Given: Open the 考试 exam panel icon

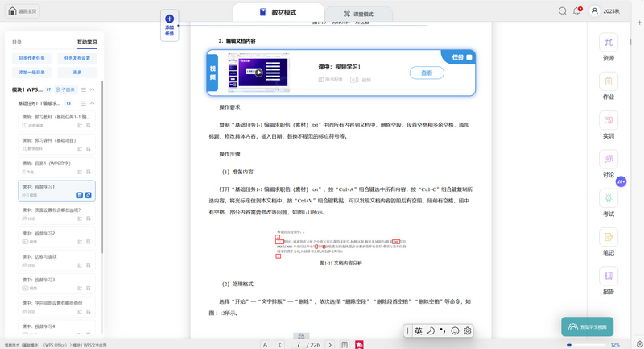Looking at the screenshot, I should point(609,198).
